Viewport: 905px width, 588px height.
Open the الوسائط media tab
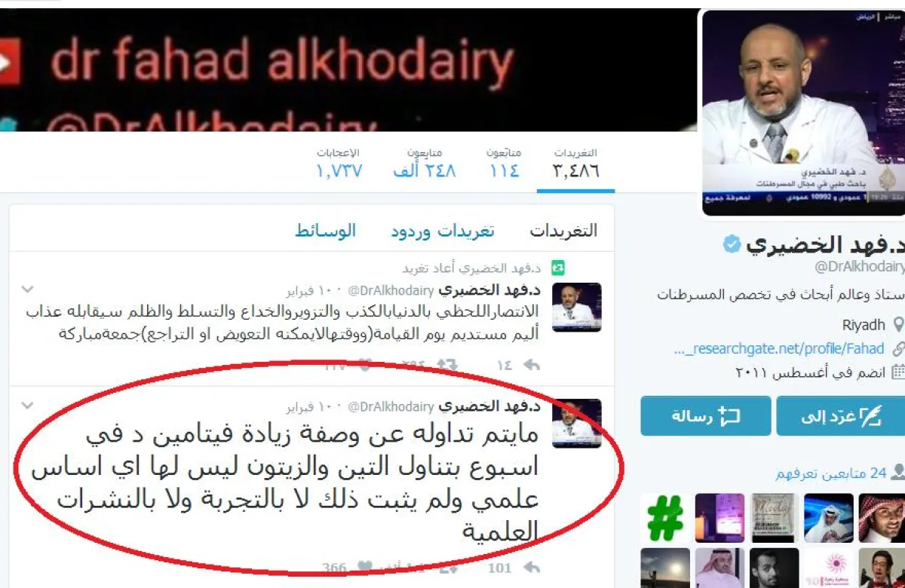click(325, 231)
